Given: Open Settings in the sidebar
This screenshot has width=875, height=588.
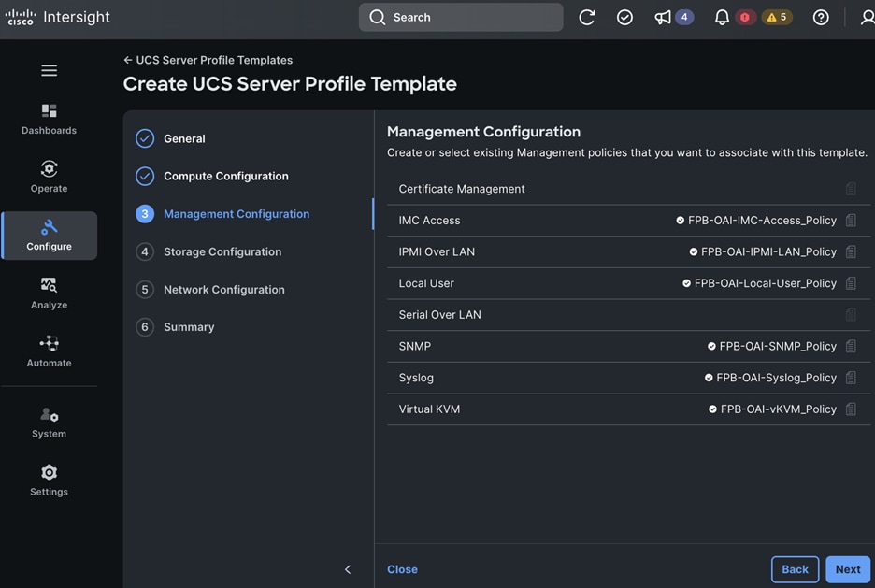Looking at the screenshot, I should [x=50, y=480].
